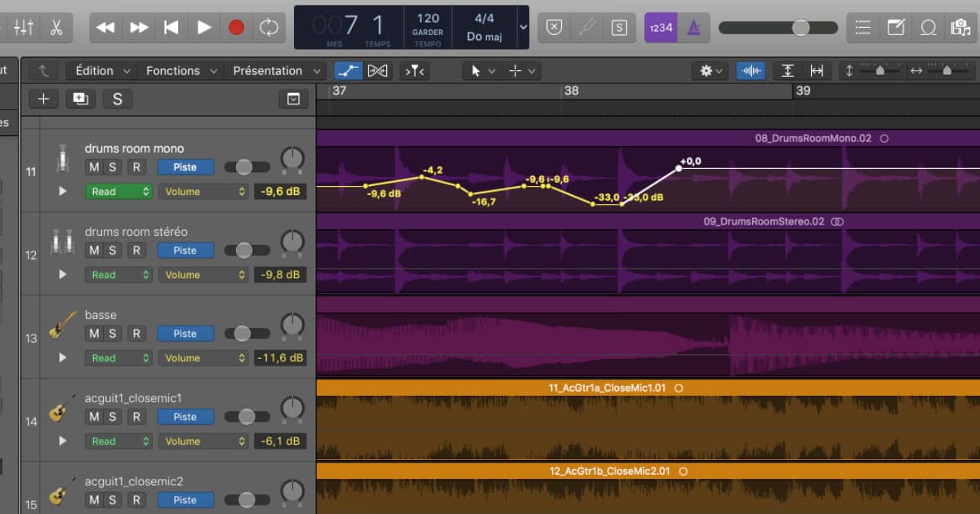Click the drums room stéréo microphones icon
Screen dimensions: 980x514
[61, 241]
